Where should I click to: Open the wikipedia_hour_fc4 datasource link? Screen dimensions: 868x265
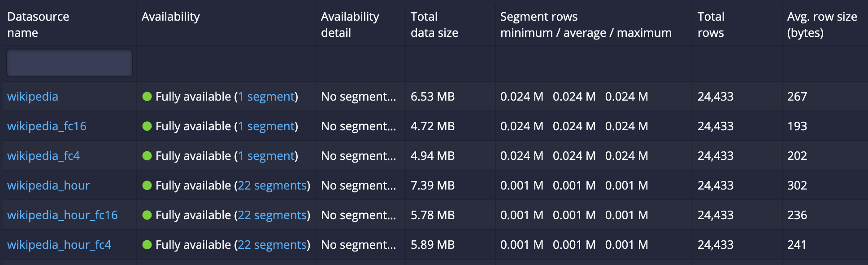59,245
